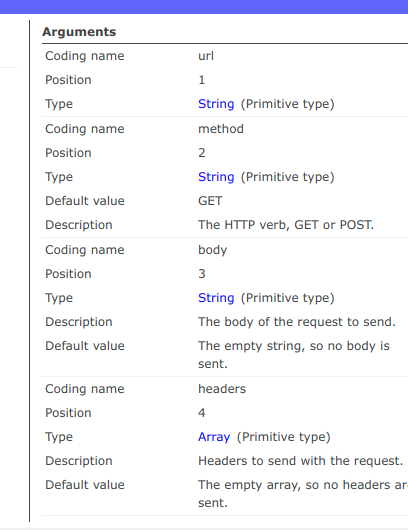Viewport: 408px width, 530px height.
Task: Open the String type link for method
Action: [216, 177]
